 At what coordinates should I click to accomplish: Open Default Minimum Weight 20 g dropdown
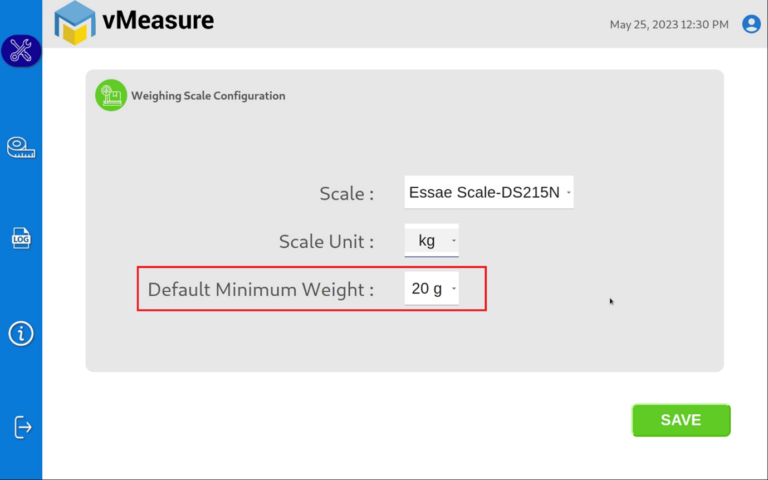pyautogui.click(x=431, y=289)
